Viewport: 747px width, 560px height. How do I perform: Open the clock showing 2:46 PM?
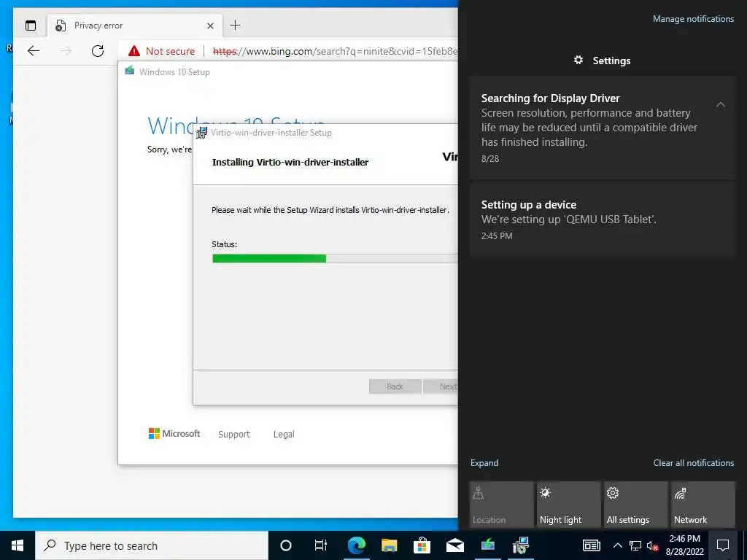[684, 545]
